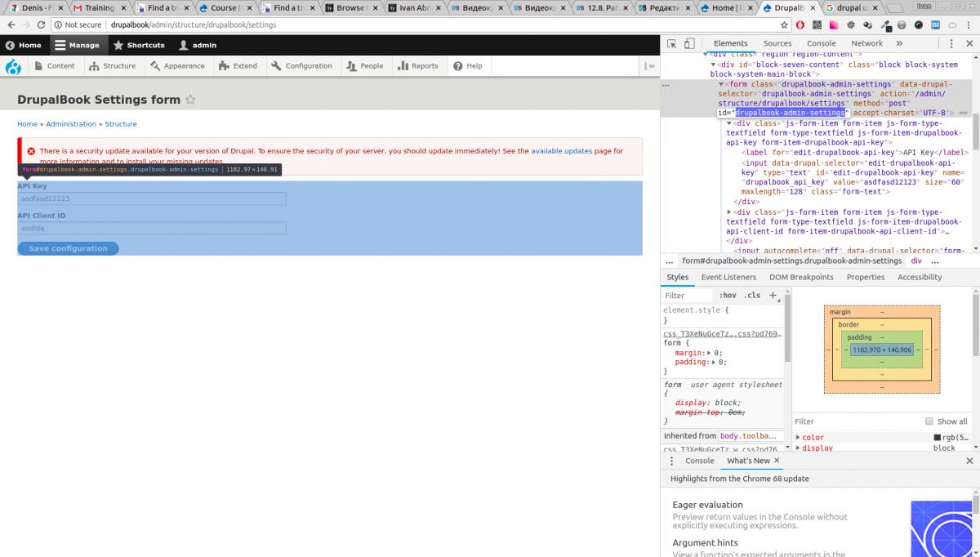
Task: Add page to shortcuts via star icon
Action: [x=190, y=100]
